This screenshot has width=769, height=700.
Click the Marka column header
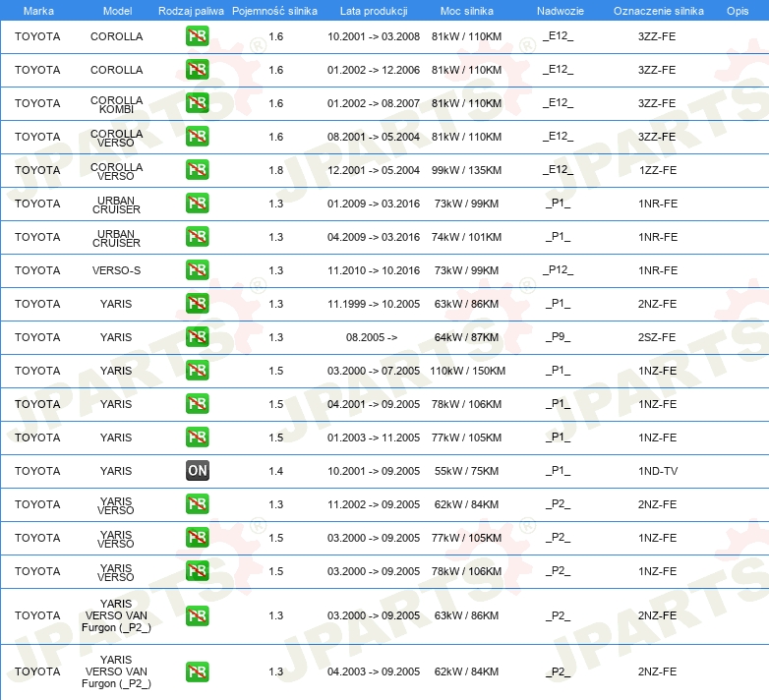38,11
